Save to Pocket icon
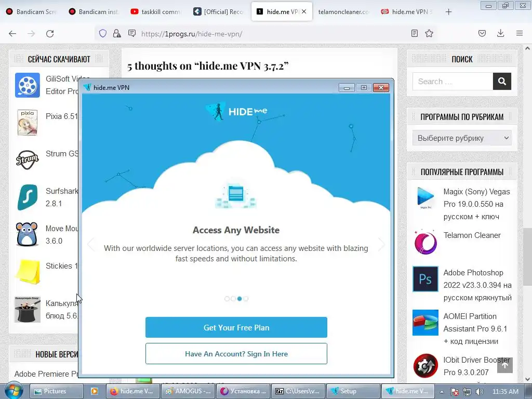The width and height of the screenshot is (532, 399). [482, 33]
